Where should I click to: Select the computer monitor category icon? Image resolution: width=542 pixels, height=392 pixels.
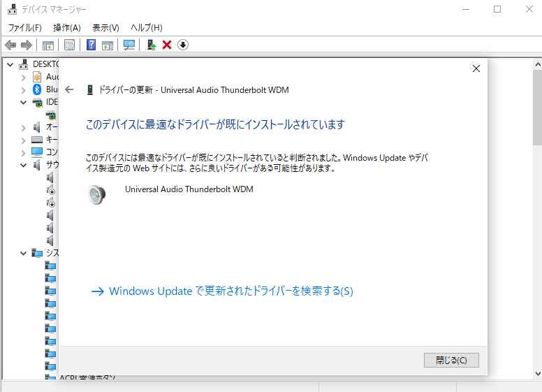(37, 152)
